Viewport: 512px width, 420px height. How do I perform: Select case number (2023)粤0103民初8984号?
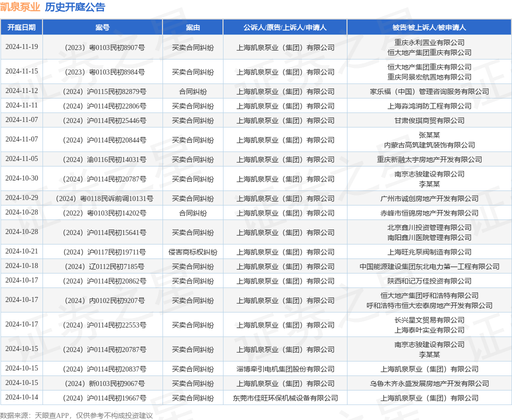point(104,72)
